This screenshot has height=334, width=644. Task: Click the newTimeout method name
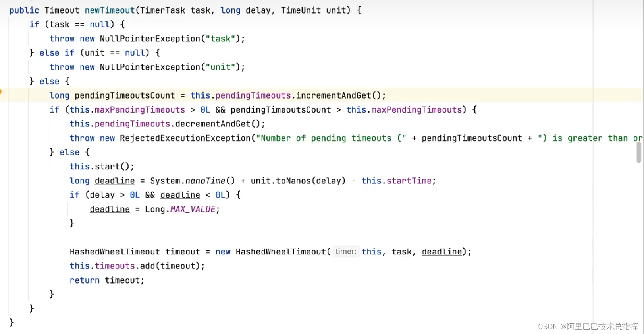(110, 10)
